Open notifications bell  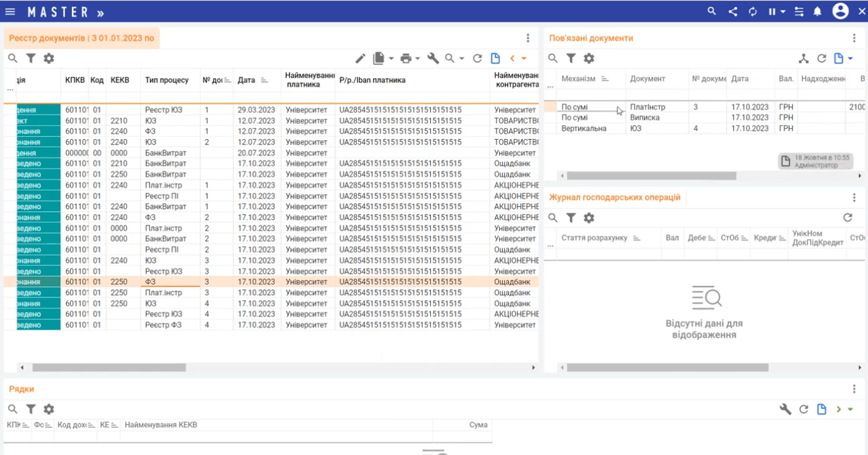pos(817,12)
